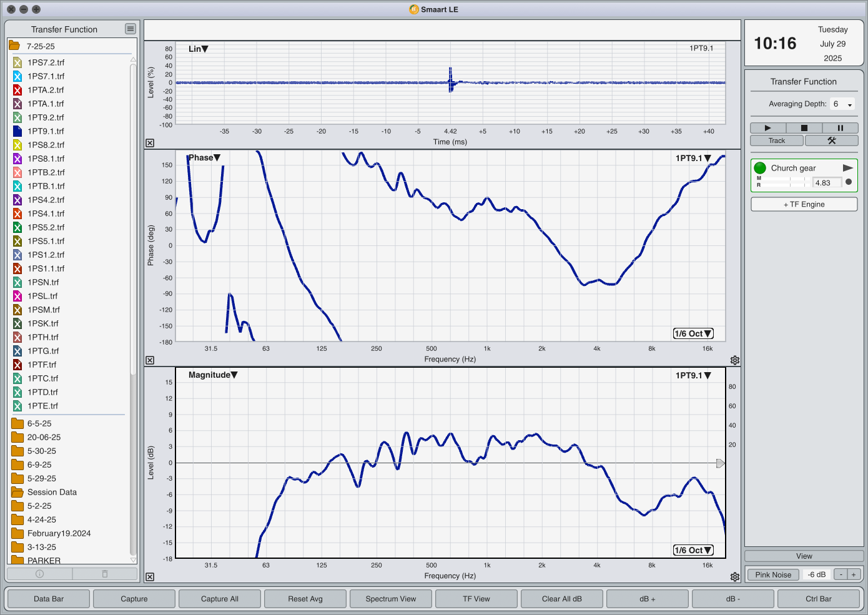868x615 pixels.
Task: Click the brown icon of 1PSM.trf
Action: click(17, 310)
